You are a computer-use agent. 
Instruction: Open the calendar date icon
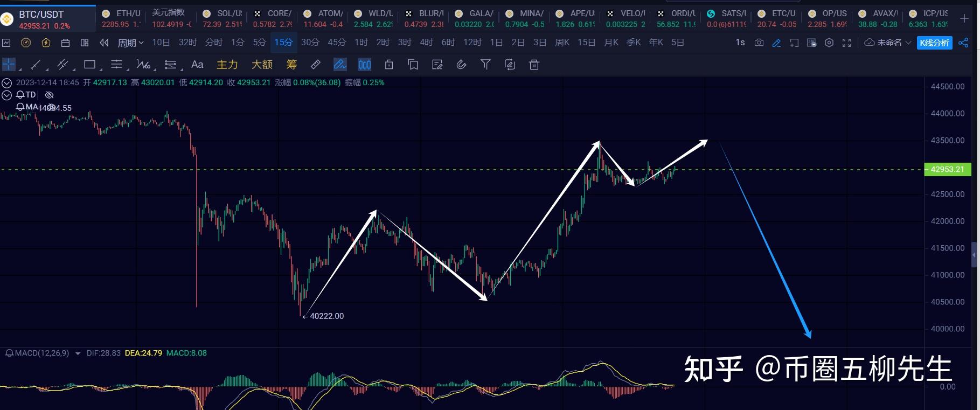coord(65,43)
